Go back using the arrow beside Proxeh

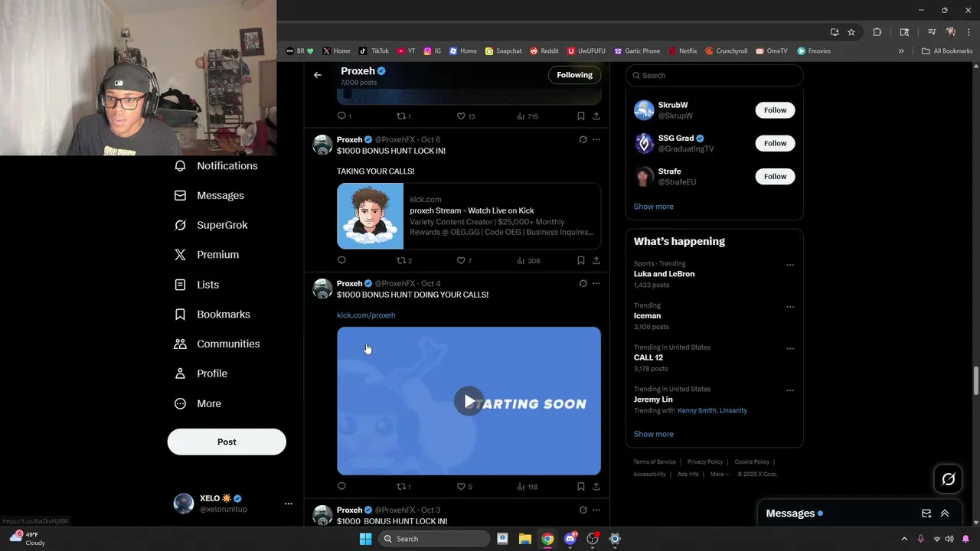pos(318,75)
